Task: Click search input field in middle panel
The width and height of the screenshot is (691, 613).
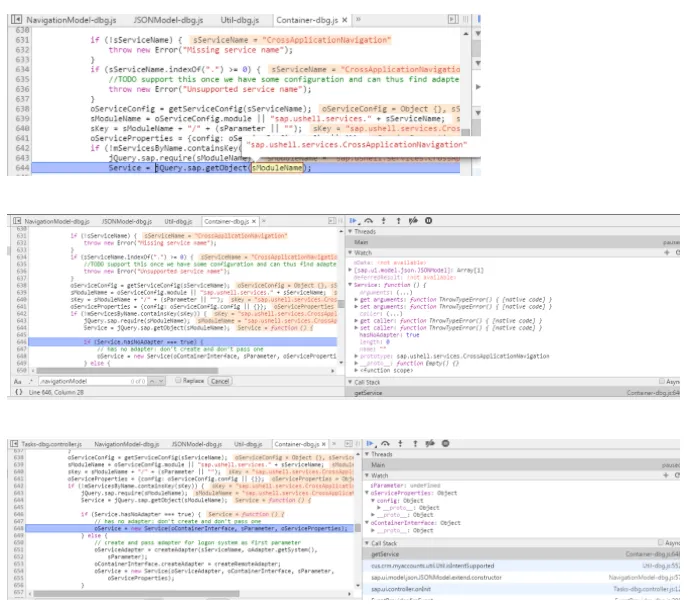Action: click(93, 381)
